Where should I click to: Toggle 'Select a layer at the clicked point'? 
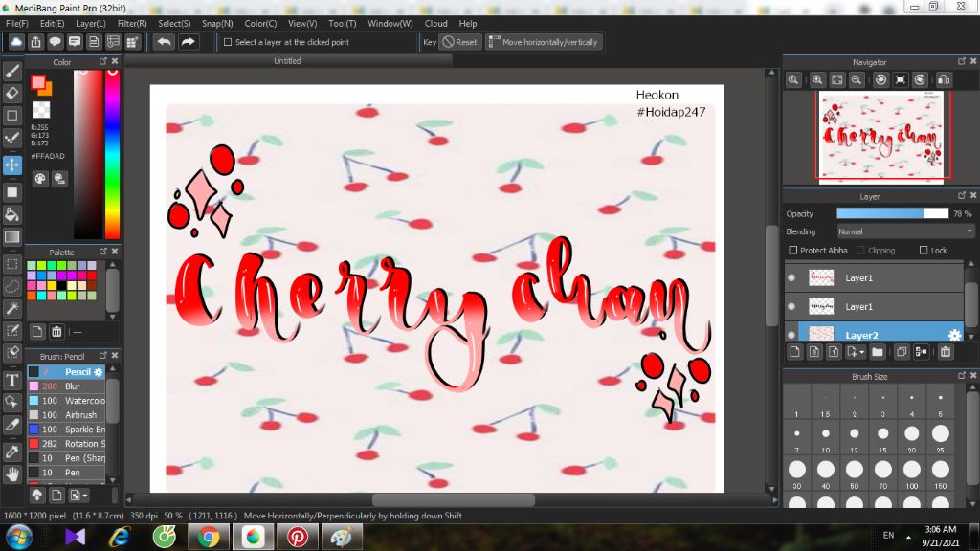[228, 42]
